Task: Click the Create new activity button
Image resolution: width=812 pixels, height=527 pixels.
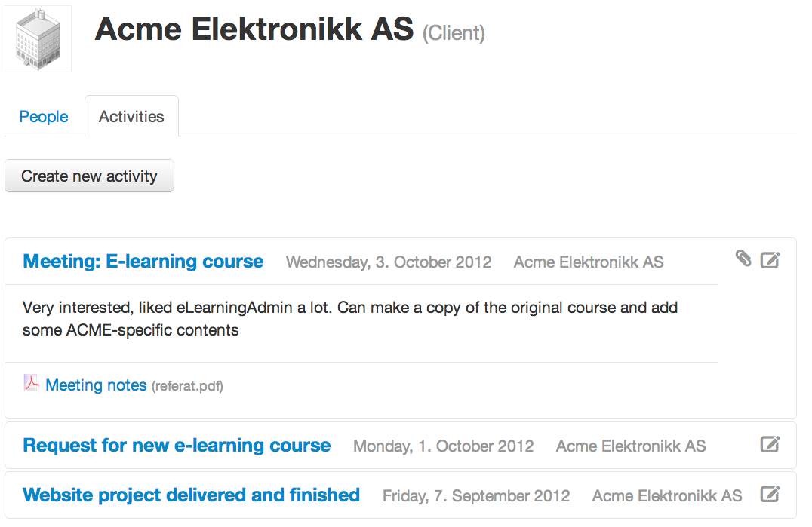Action: point(89,176)
